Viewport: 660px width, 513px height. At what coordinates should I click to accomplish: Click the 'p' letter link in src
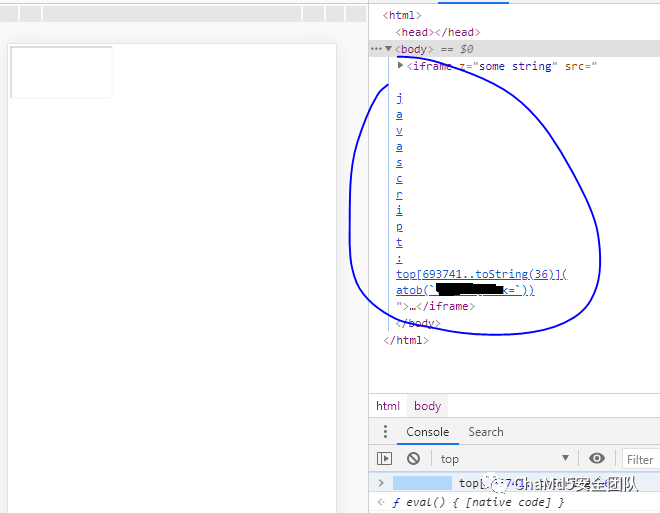pos(399,226)
